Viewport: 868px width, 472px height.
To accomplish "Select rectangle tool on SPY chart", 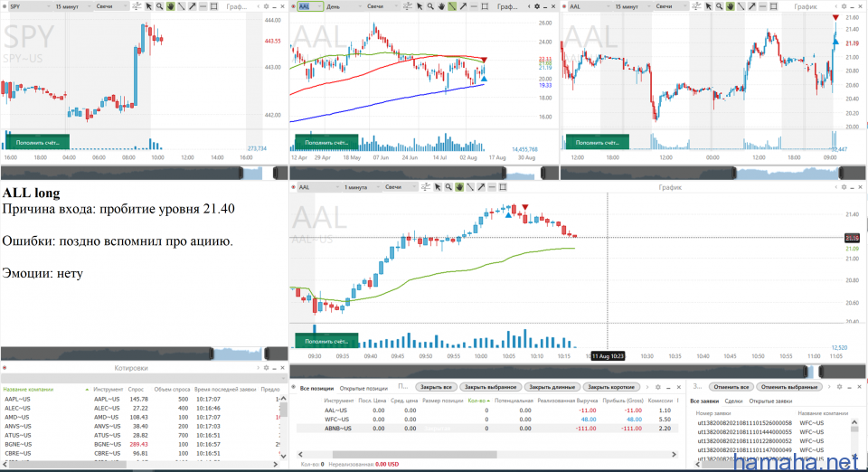I will [x=213, y=6].
